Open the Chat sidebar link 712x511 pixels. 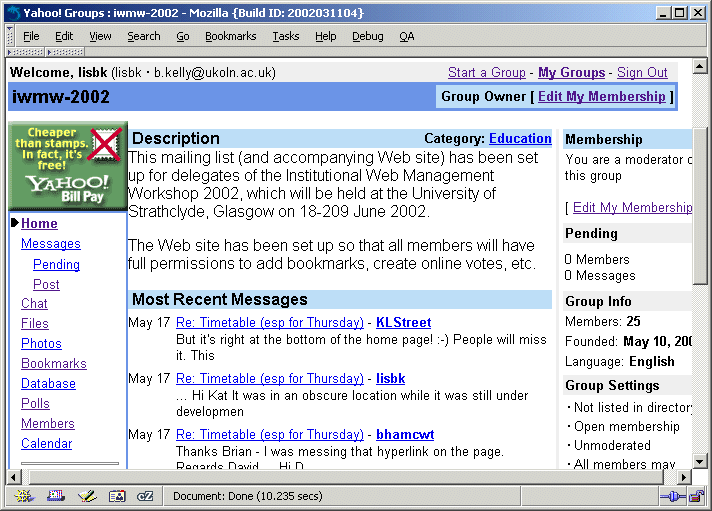click(34, 304)
